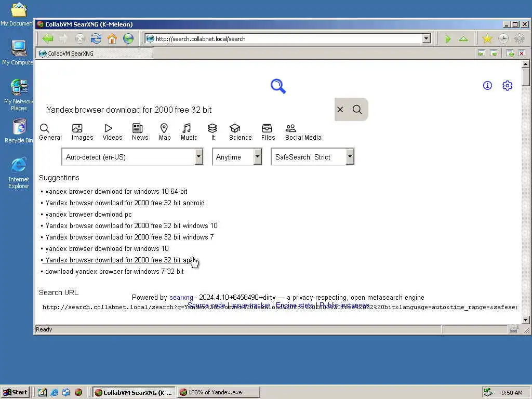Switch to the General search category
The height and width of the screenshot is (399, 532).
tap(50, 132)
